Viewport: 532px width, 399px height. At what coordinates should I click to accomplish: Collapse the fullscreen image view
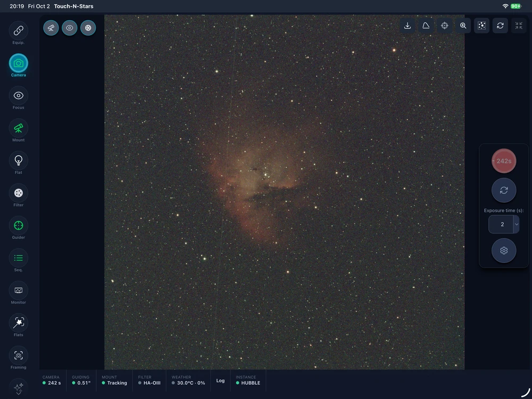[519, 26]
